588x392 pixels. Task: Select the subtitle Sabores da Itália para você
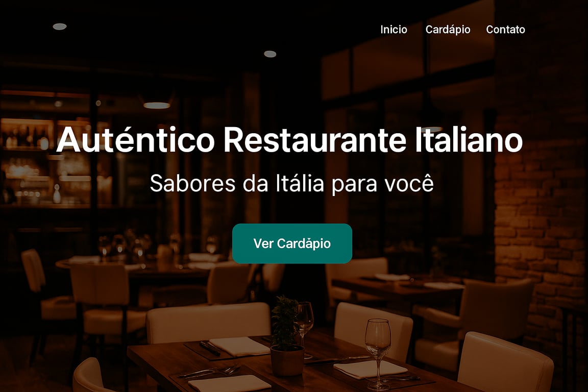[292, 183]
